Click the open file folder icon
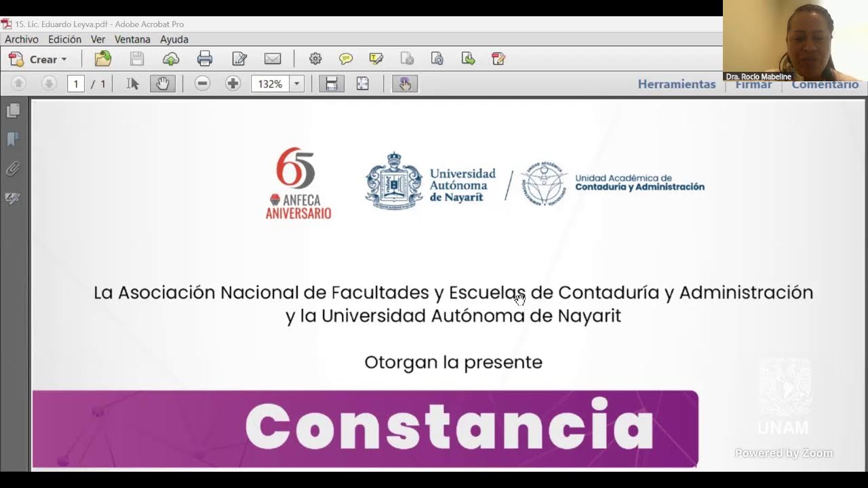Image resolution: width=868 pixels, height=488 pixels. coord(103,59)
